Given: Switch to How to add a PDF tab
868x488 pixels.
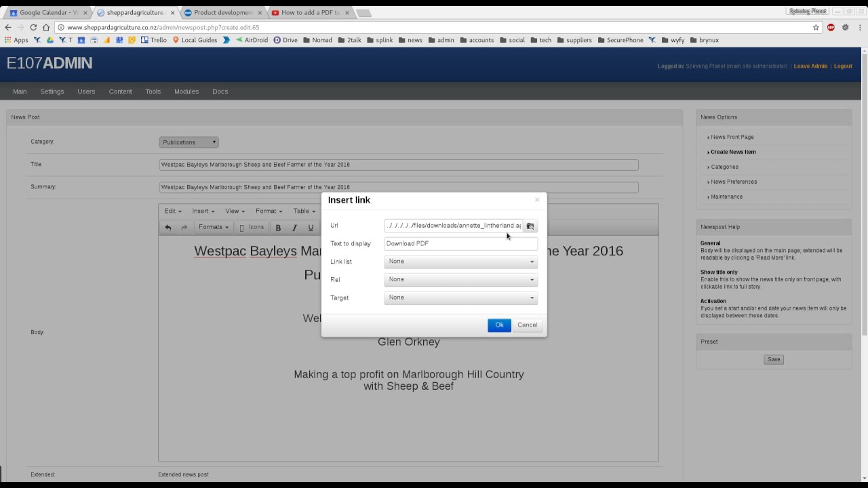Looking at the screenshot, I should [x=311, y=13].
